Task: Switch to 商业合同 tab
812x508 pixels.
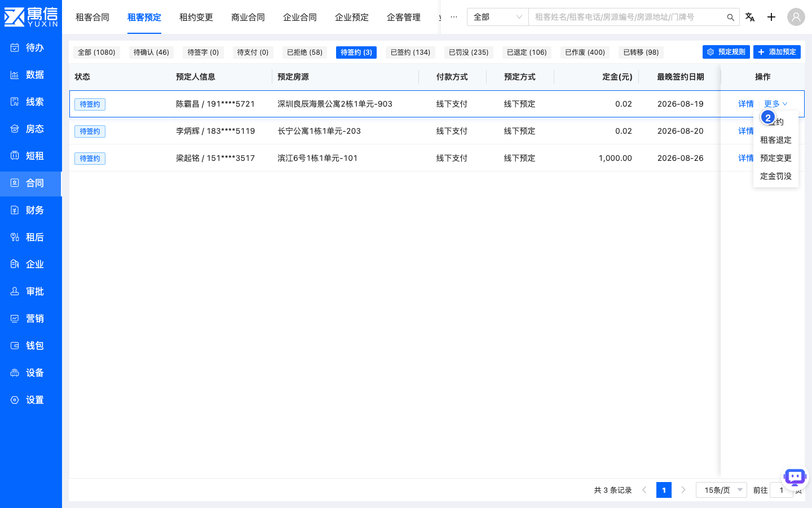Action: click(x=248, y=17)
